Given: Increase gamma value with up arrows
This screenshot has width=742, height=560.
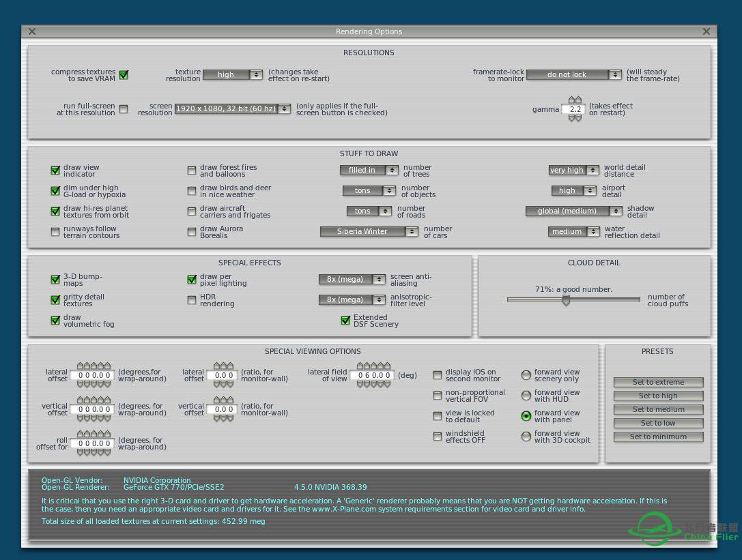Looking at the screenshot, I should (575, 100).
